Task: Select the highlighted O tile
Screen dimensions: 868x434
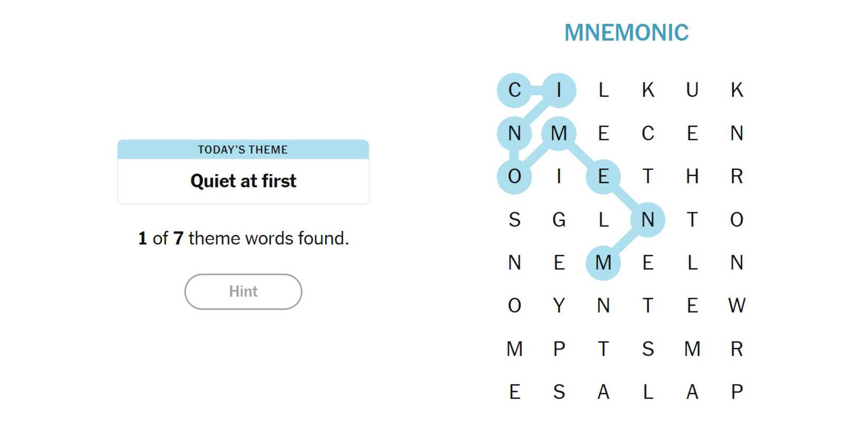Action: pyautogui.click(x=514, y=176)
